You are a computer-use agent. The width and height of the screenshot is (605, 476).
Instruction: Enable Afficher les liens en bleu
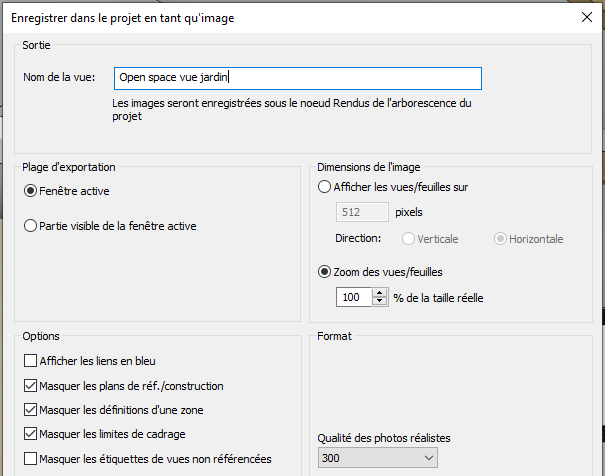(30, 361)
